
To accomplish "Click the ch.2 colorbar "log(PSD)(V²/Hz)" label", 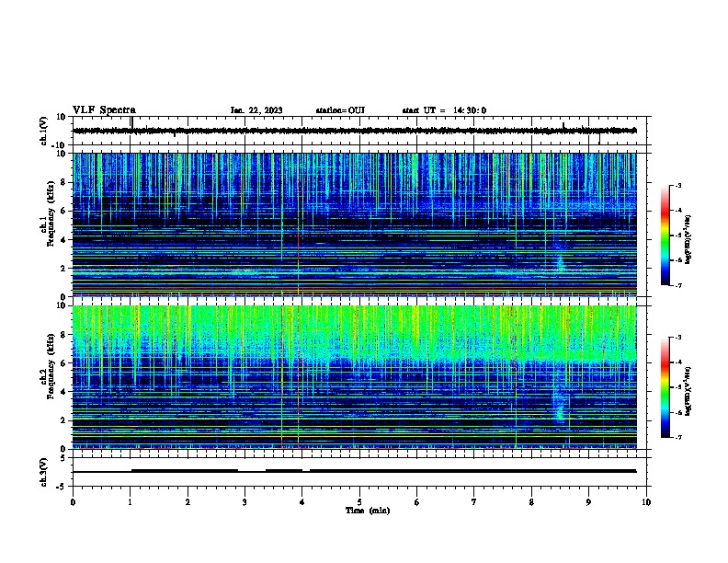I will [688, 391].
